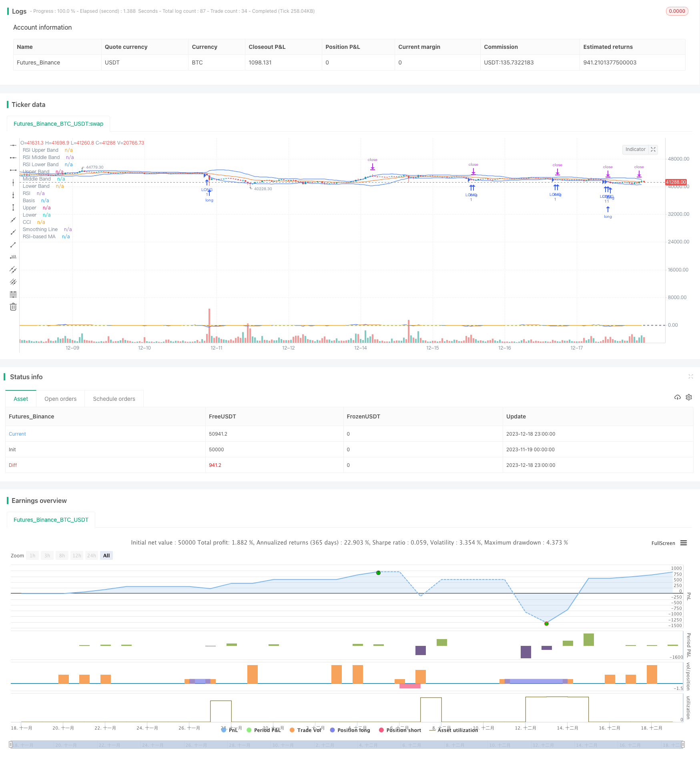The height and width of the screenshot is (760, 700).
Task: Click the cloud download icon in Status info
Action: (x=677, y=397)
